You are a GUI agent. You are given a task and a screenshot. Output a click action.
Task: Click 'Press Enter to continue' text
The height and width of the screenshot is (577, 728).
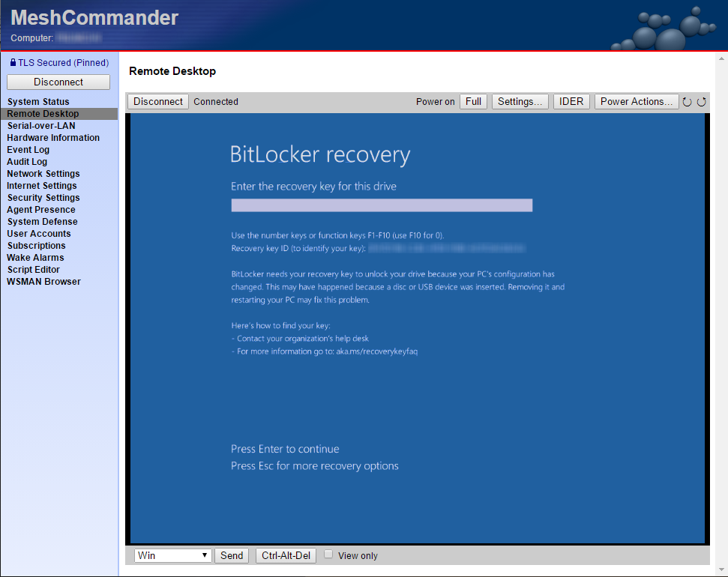[285, 449]
